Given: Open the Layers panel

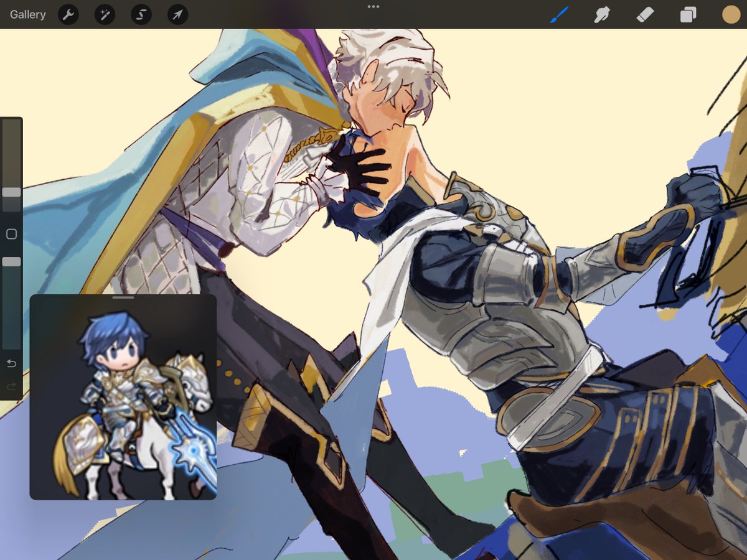Looking at the screenshot, I should 687,14.
